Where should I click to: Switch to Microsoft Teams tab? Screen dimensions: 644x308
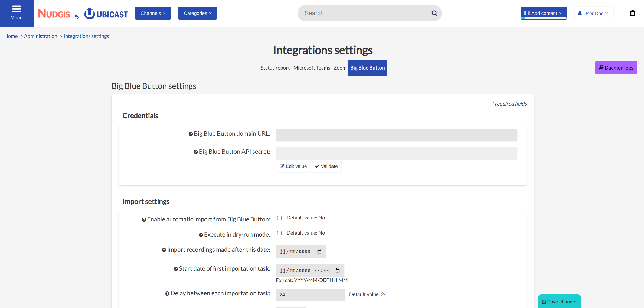[312, 68]
